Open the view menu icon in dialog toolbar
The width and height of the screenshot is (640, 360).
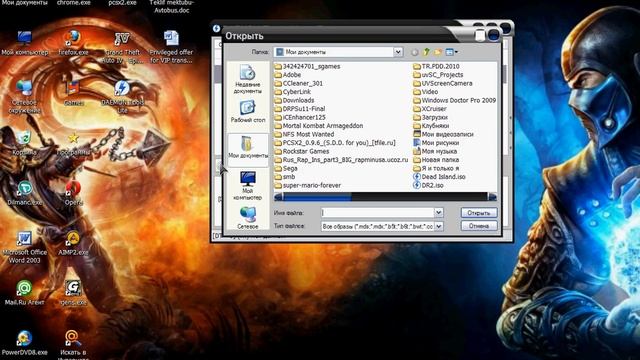[x=451, y=52]
